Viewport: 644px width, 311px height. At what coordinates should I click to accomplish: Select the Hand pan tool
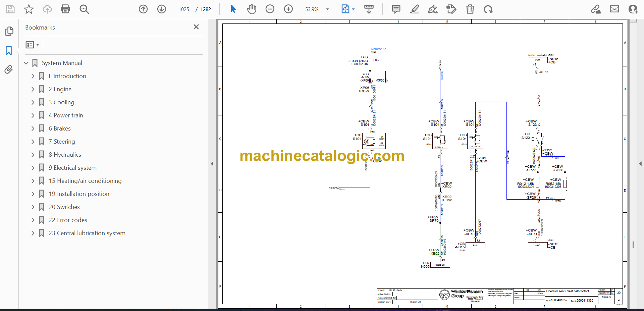[252, 9]
